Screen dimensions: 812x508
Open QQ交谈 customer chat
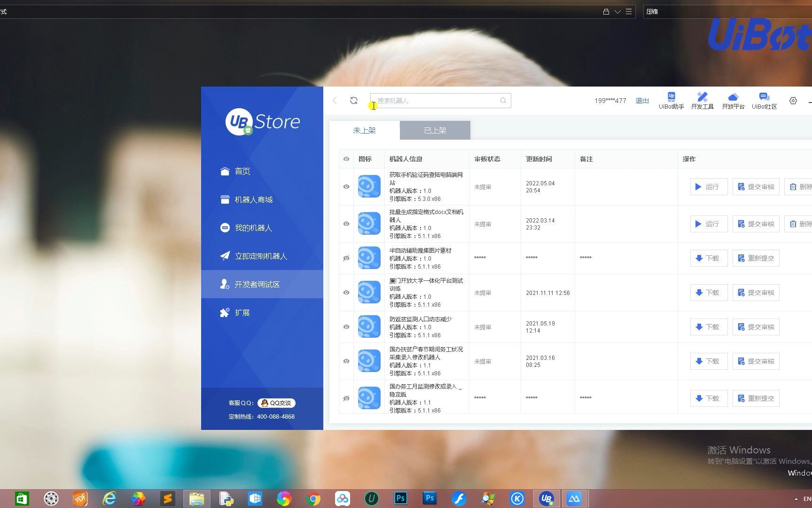click(276, 403)
